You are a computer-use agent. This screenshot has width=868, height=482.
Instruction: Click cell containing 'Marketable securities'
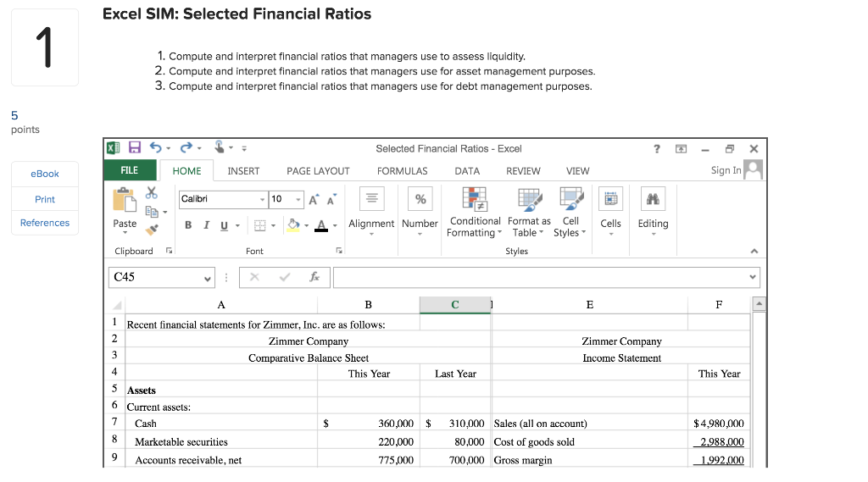coord(221,441)
